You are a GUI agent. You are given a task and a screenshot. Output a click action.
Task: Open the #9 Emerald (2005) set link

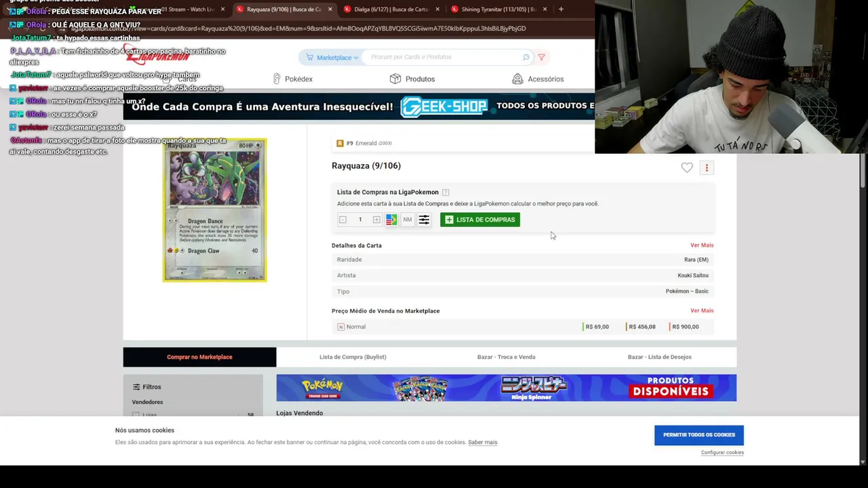(x=369, y=143)
